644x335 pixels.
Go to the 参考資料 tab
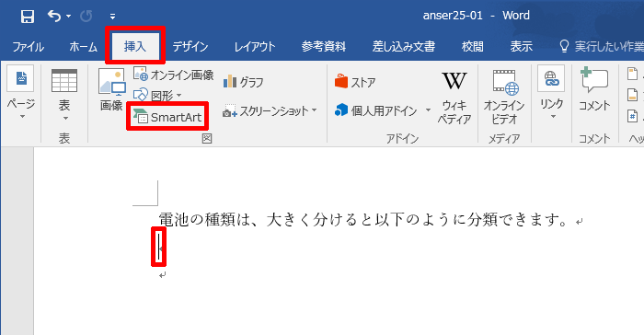[324, 46]
